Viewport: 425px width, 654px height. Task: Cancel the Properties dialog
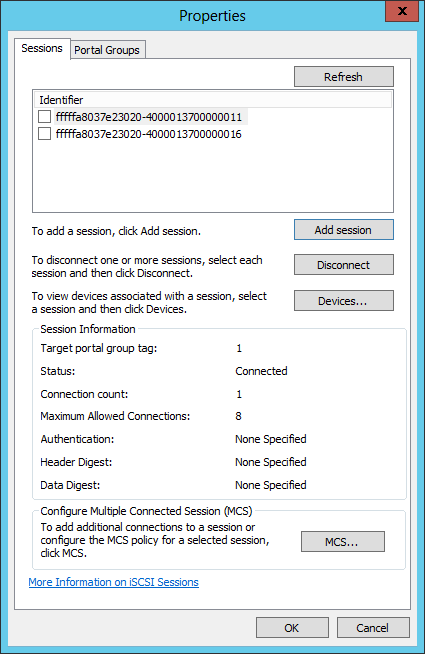373,628
